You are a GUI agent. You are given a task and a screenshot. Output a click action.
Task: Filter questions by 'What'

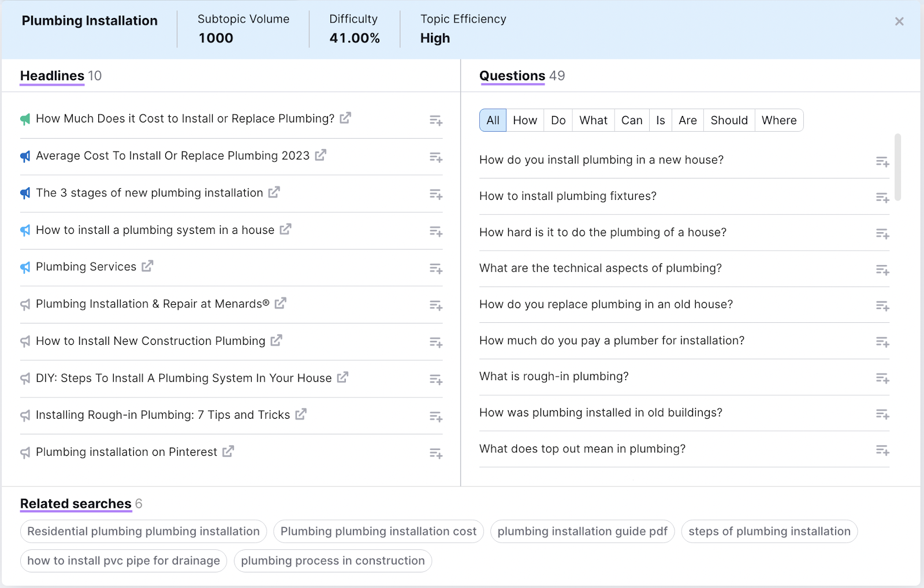(593, 120)
